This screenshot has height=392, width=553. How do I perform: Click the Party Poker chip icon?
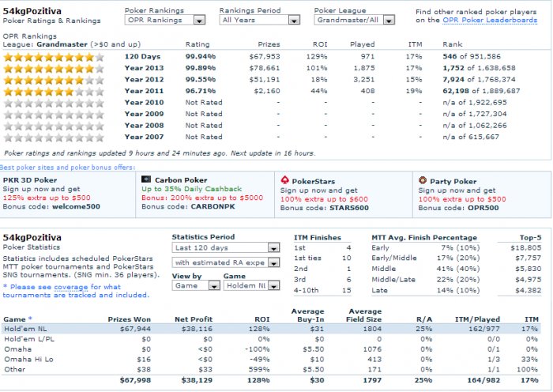point(423,181)
